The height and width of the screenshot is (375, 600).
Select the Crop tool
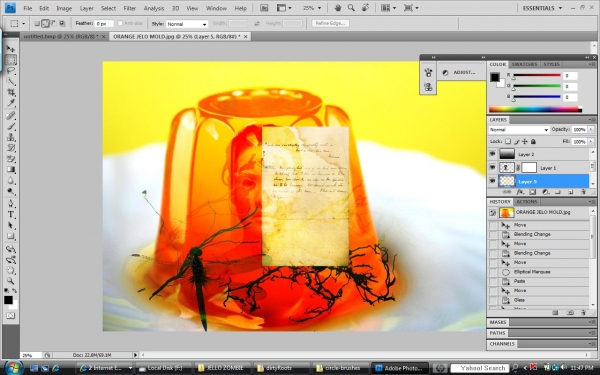point(10,92)
